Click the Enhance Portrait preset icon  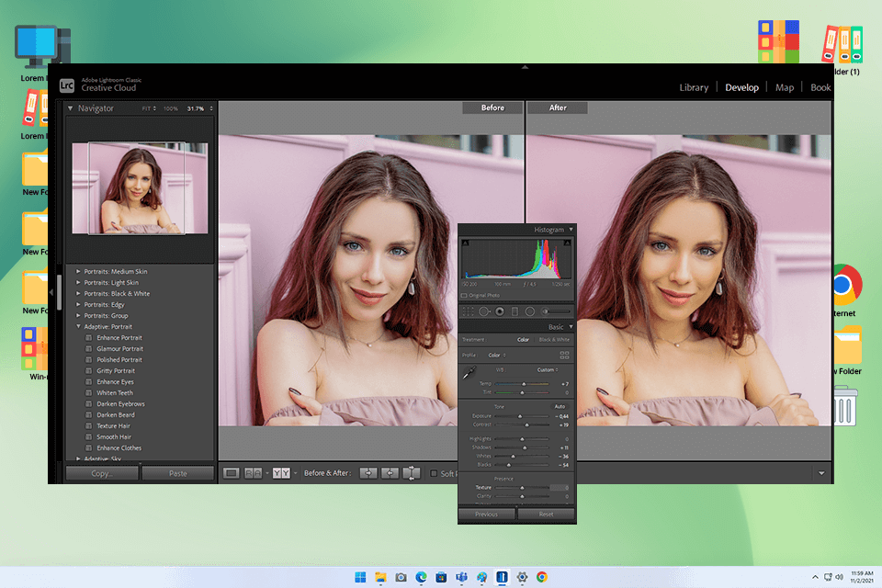(x=89, y=337)
